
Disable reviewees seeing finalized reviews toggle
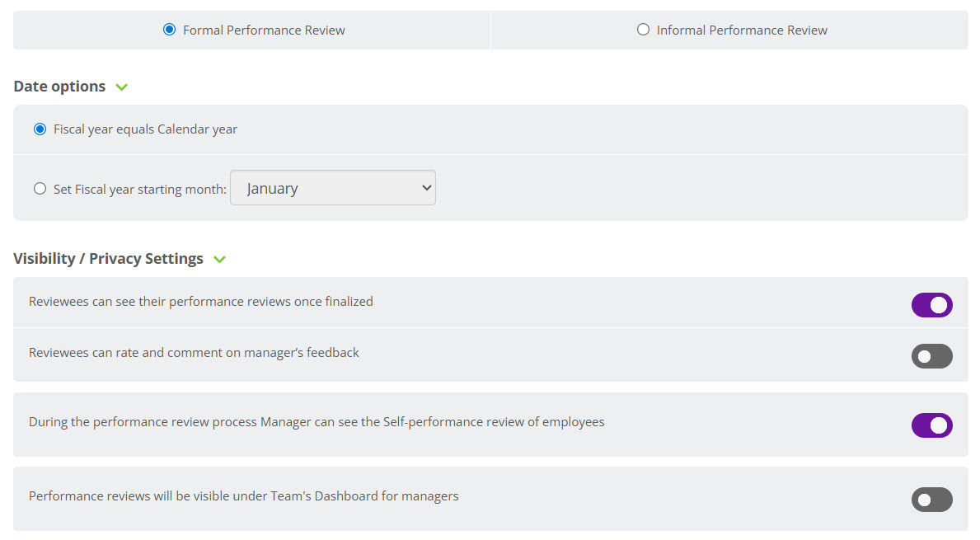[x=931, y=305]
